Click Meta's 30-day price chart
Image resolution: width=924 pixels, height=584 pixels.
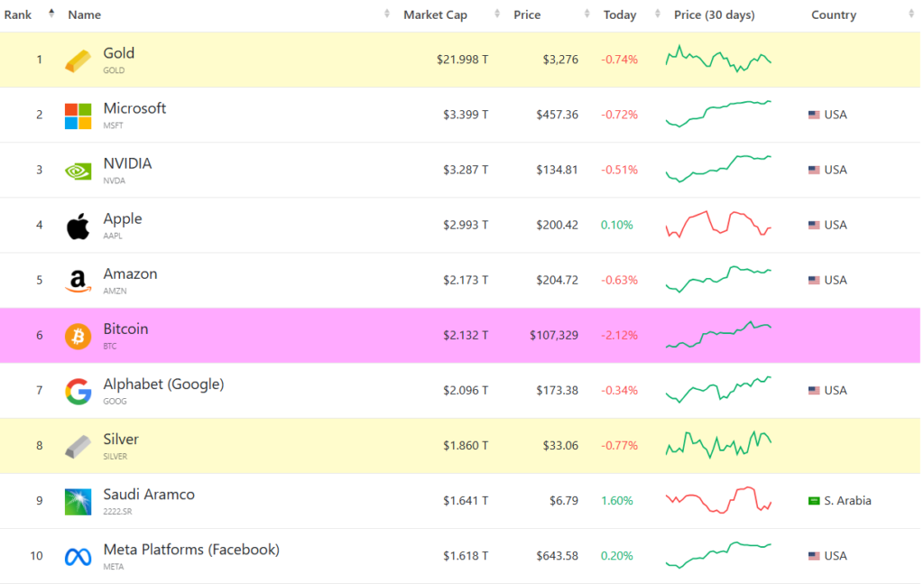[x=718, y=555]
